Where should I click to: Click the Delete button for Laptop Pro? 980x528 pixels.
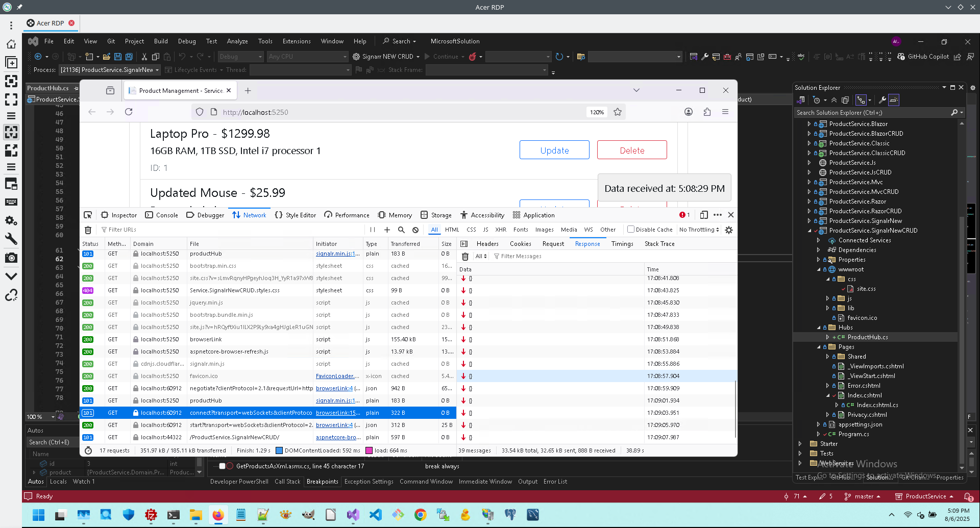pyautogui.click(x=632, y=150)
